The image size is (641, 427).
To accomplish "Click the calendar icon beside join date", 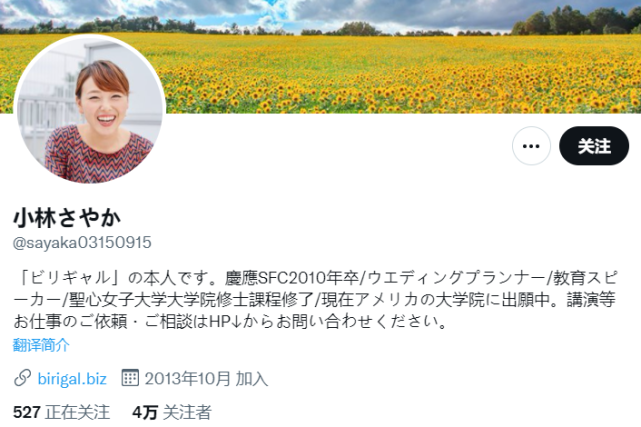I will (x=130, y=378).
